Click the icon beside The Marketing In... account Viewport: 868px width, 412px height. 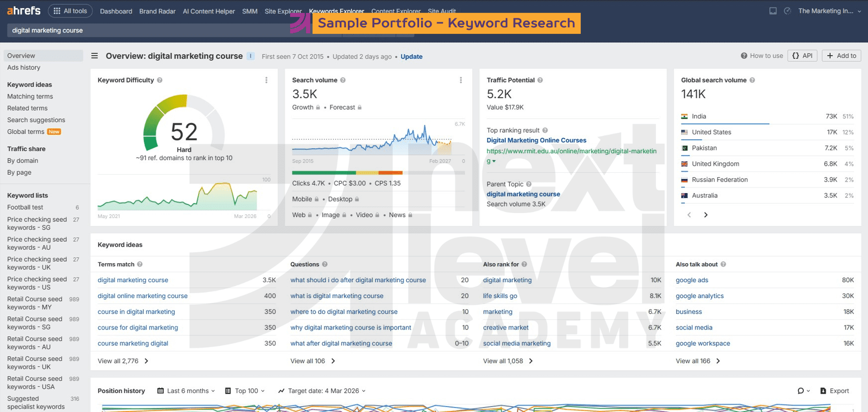787,11
